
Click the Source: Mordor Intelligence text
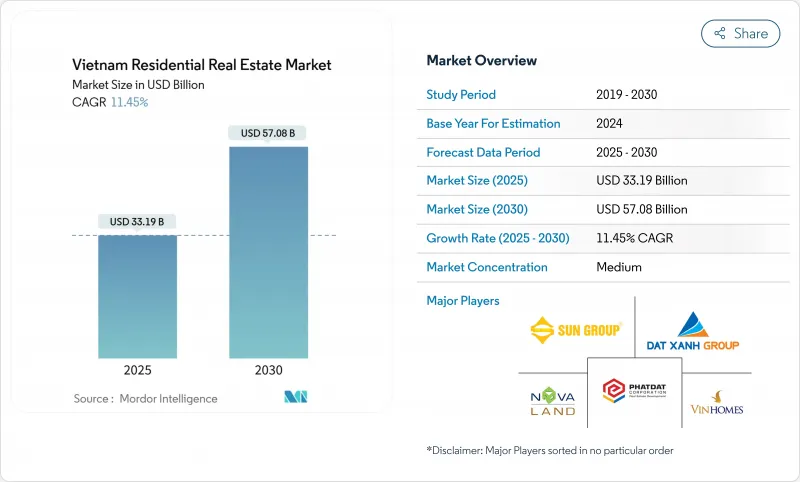point(145,398)
